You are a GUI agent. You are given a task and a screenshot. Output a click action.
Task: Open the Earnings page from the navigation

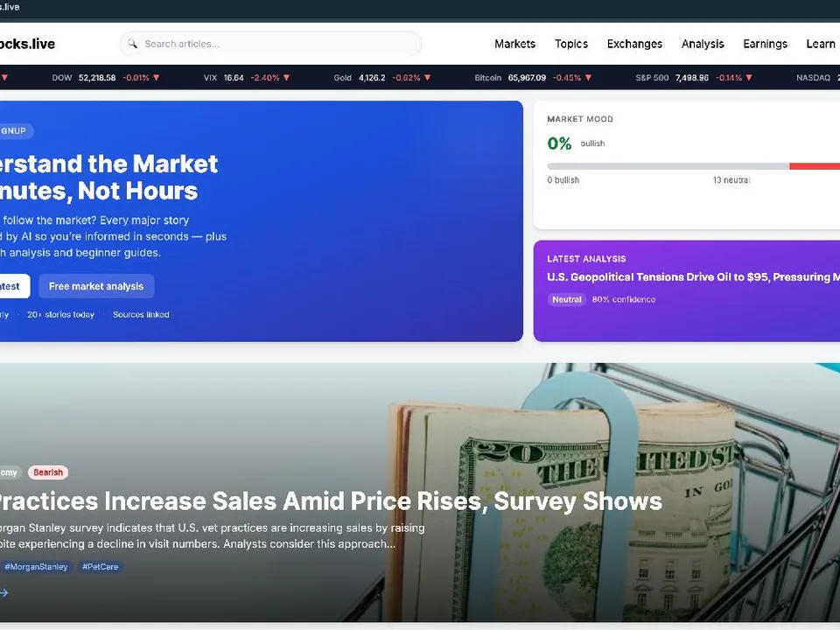click(765, 44)
